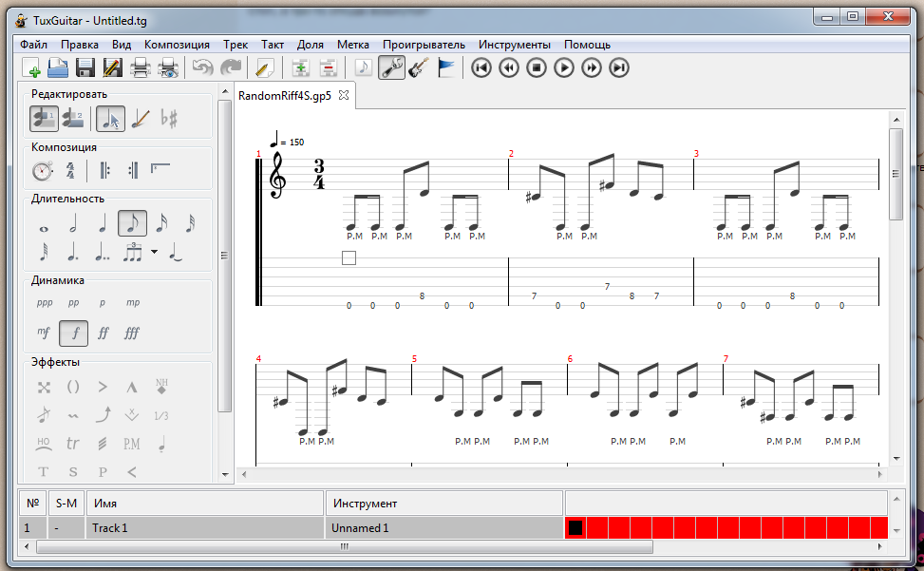Click the blue marker flag icon

point(445,67)
